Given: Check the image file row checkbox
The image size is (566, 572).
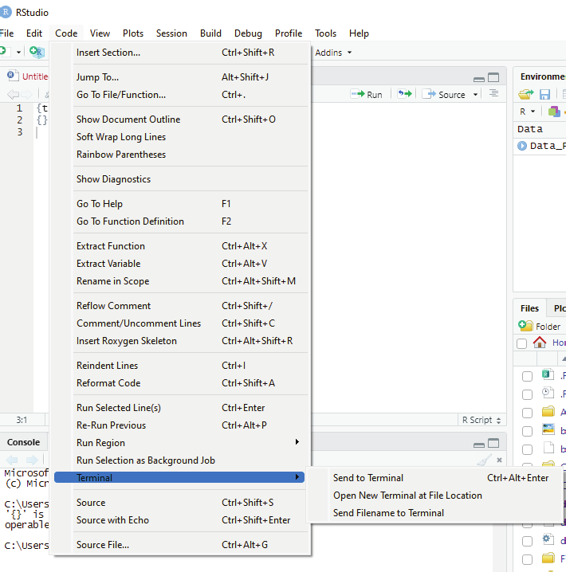Looking at the screenshot, I should pos(527,431).
